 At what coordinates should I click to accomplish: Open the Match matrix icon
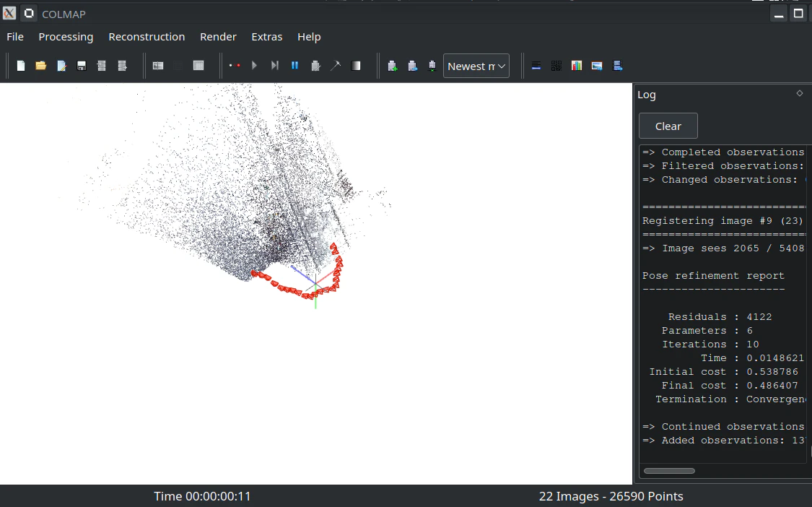tap(556, 66)
